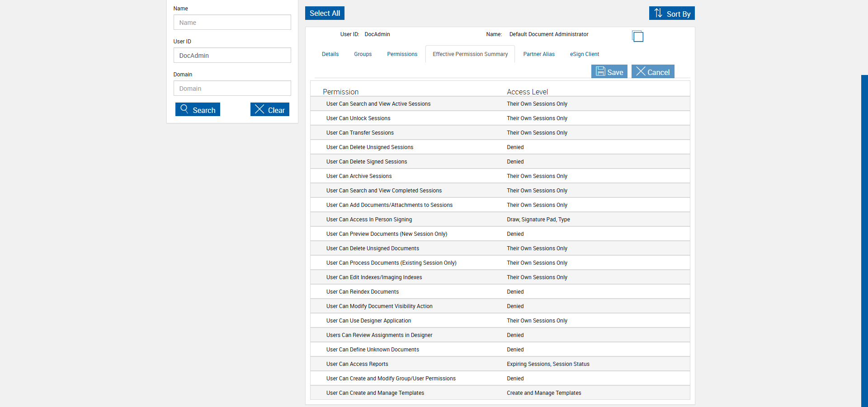This screenshot has height=407, width=868.
Task: Click the X icon on Cancel button
Action: [x=641, y=71]
